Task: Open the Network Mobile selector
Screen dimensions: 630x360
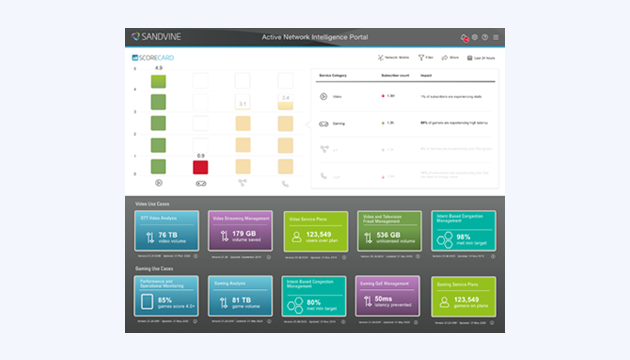Action: point(393,58)
